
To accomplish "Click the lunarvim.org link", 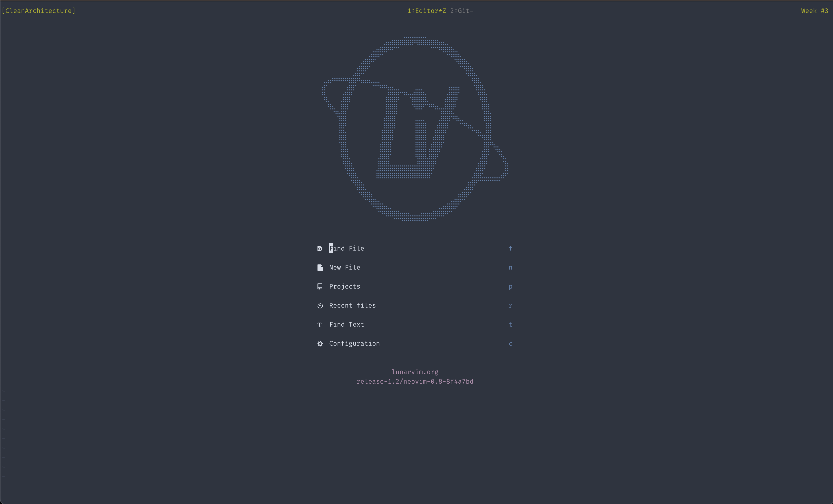I will (x=415, y=372).
